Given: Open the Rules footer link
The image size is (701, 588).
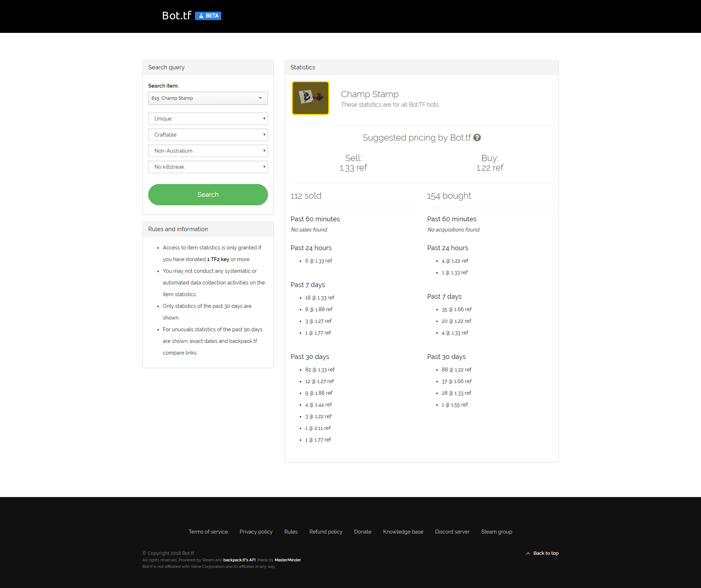Looking at the screenshot, I should (291, 532).
